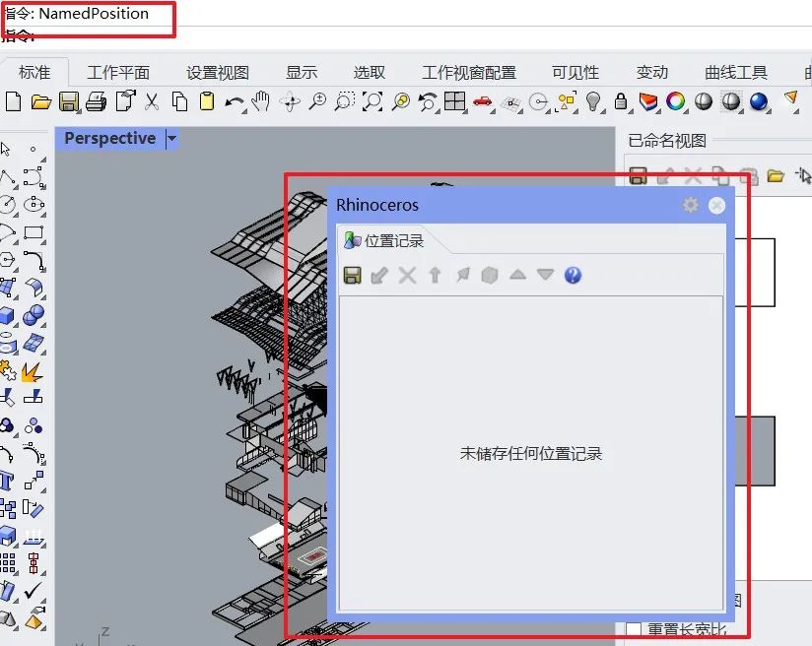Select the Rotate view tool
Screen dimensions: 812x646
pyautogui.click(x=290, y=101)
